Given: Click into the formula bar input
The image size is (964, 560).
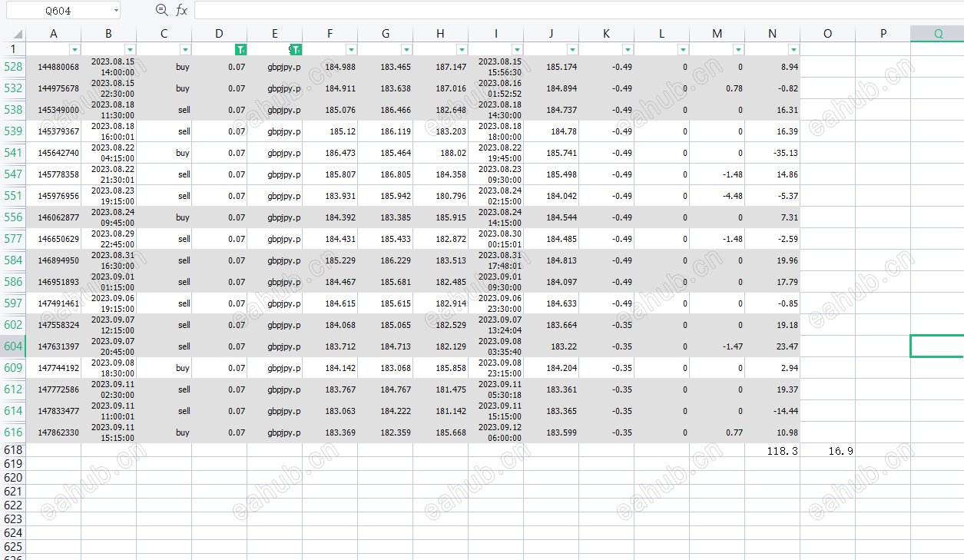Looking at the screenshot, I should click(x=578, y=10).
